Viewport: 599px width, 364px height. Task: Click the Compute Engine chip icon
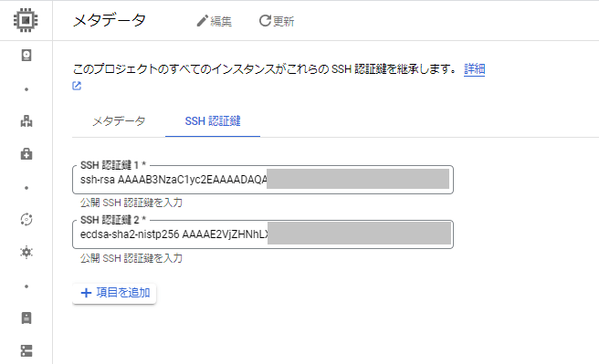26,20
